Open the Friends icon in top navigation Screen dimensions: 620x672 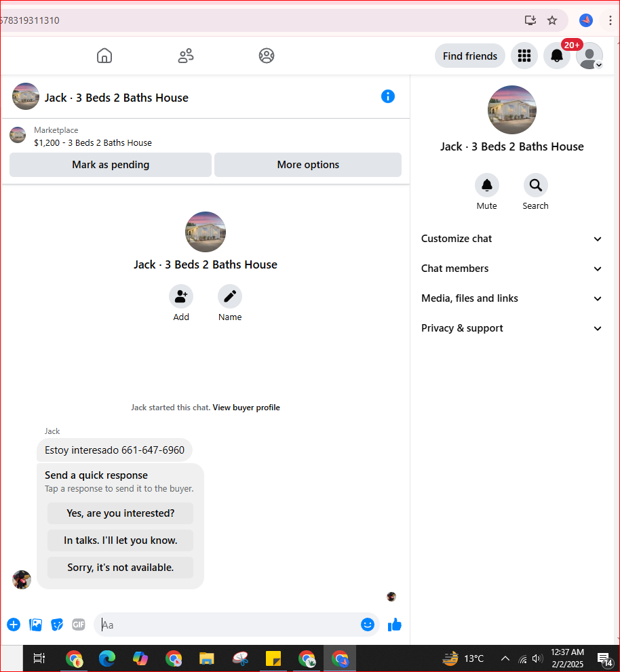186,56
